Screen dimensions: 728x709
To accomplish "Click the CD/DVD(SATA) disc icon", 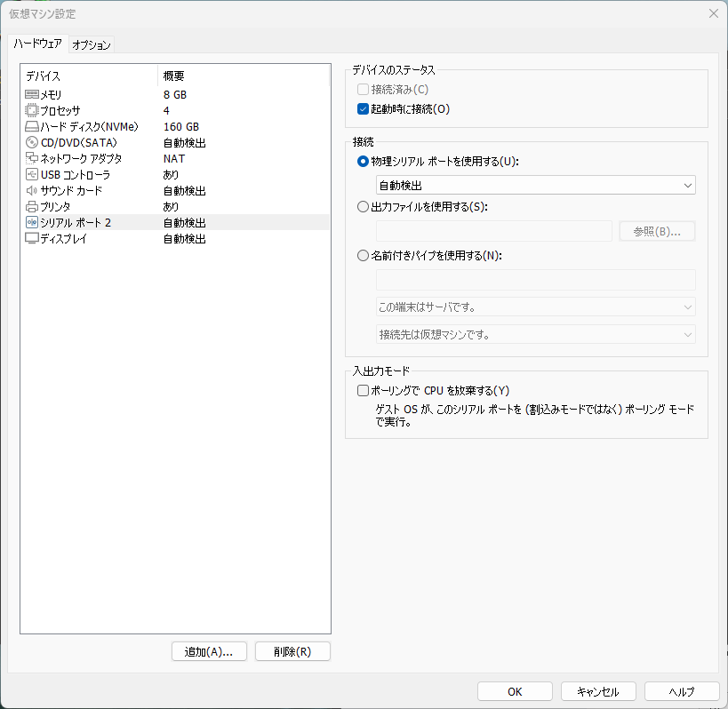I will click(x=32, y=142).
